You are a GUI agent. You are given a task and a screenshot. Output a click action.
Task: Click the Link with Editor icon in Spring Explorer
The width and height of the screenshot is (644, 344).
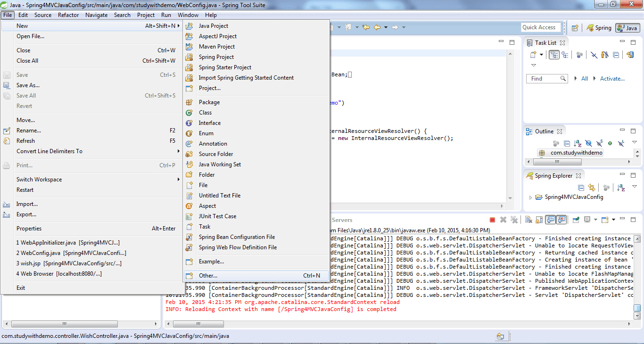coord(592,188)
